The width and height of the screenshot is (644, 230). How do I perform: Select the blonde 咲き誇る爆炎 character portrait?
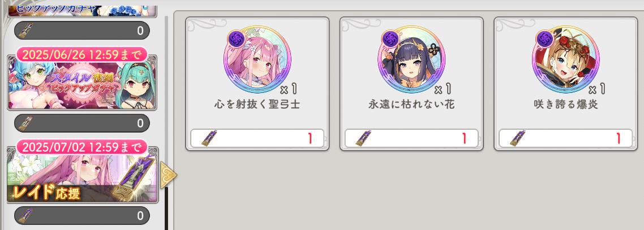565,59
